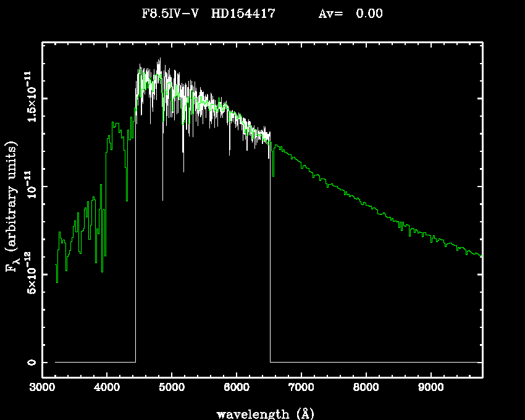The height and width of the screenshot is (420, 525).
Task: Click the 0.00 extinction value
Action: point(369,14)
